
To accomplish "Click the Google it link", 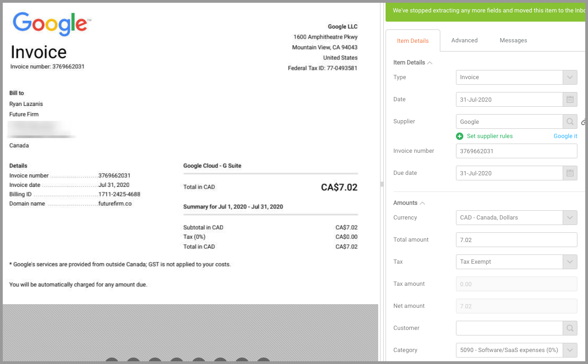I will (x=565, y=136).
